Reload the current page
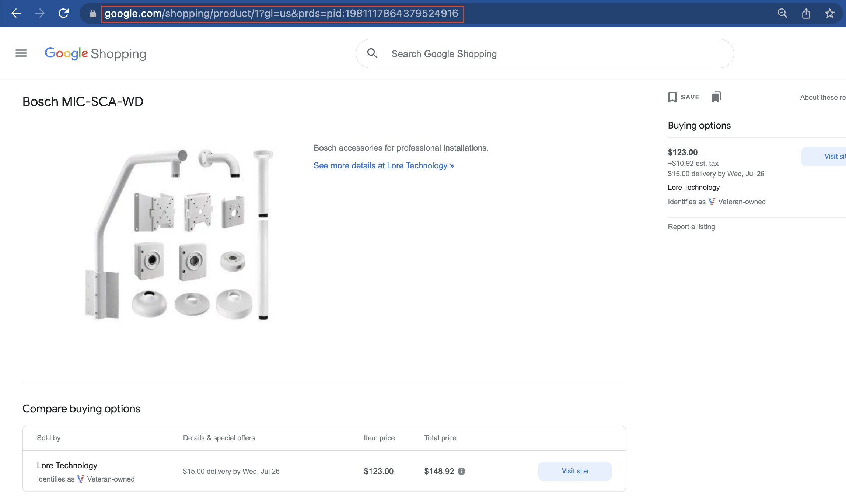 pyautogui.click(x=63, y=13)
